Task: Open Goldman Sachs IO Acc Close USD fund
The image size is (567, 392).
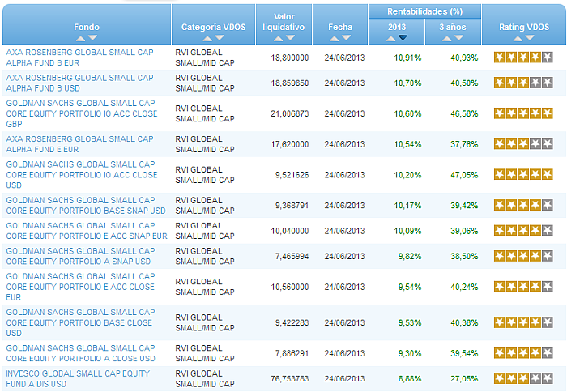Action: pos(82,175)
